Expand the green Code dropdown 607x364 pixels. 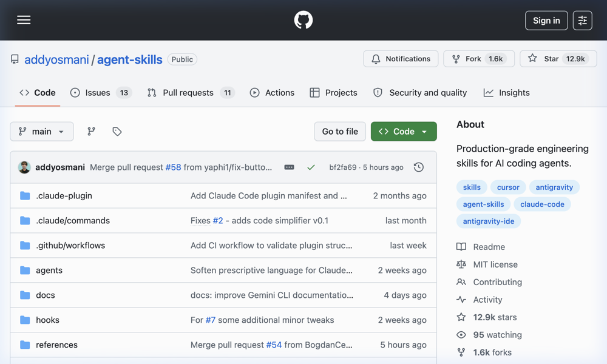point(404,132)
